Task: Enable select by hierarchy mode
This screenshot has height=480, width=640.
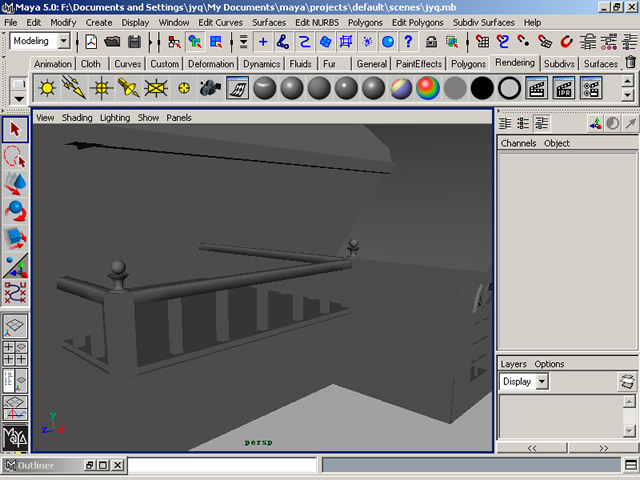Action: [x=175, y=42]
